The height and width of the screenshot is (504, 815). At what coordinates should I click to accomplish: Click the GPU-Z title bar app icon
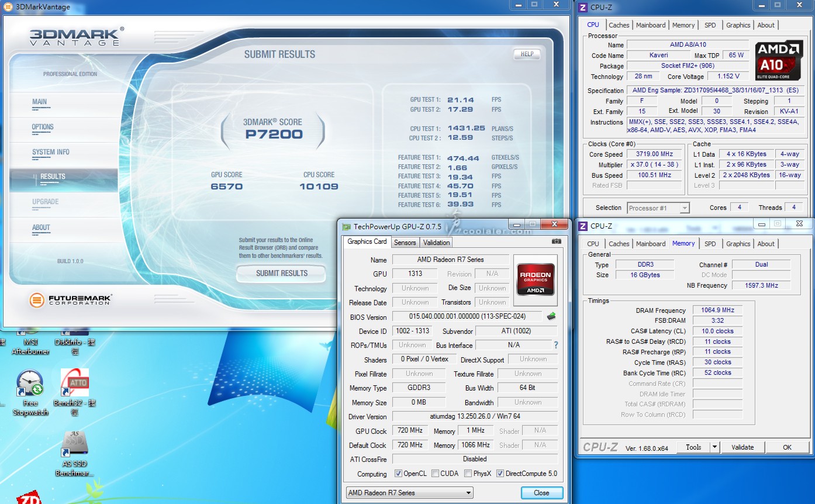pos(347,226)
